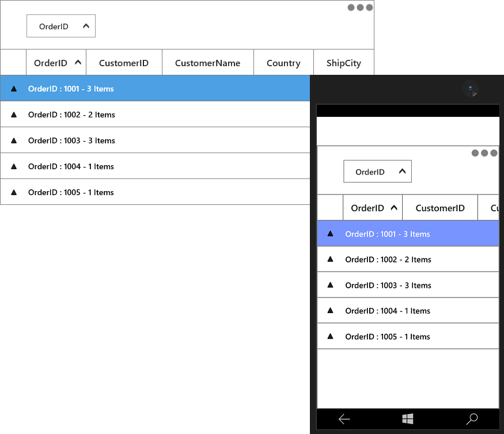
Task: Tap the Windows start logo on phone
Action: [x=408, y=418]
